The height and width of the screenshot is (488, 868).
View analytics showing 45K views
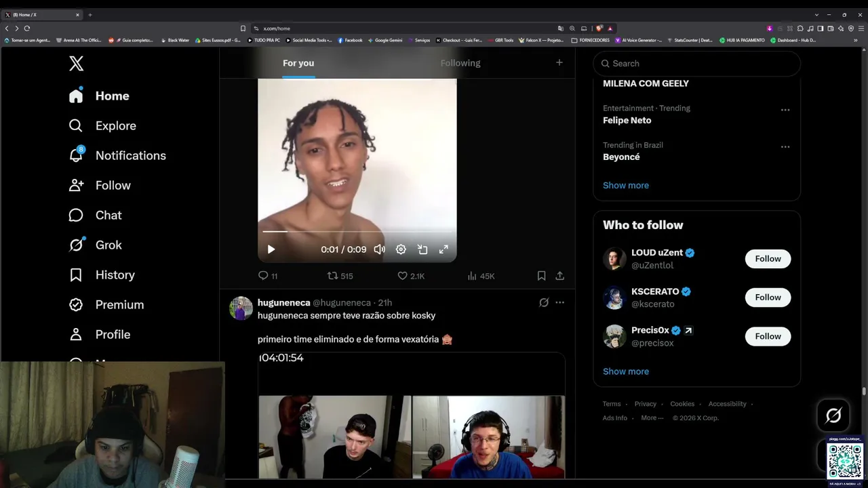click(481, 276)
